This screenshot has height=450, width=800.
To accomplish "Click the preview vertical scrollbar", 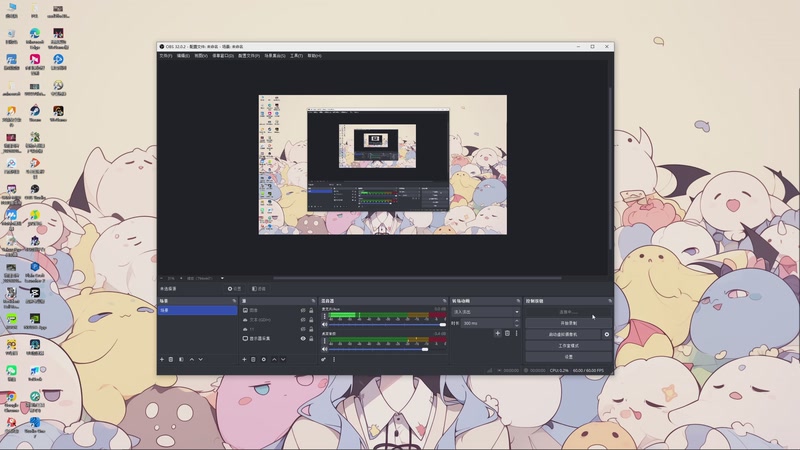I will (610, 168).
